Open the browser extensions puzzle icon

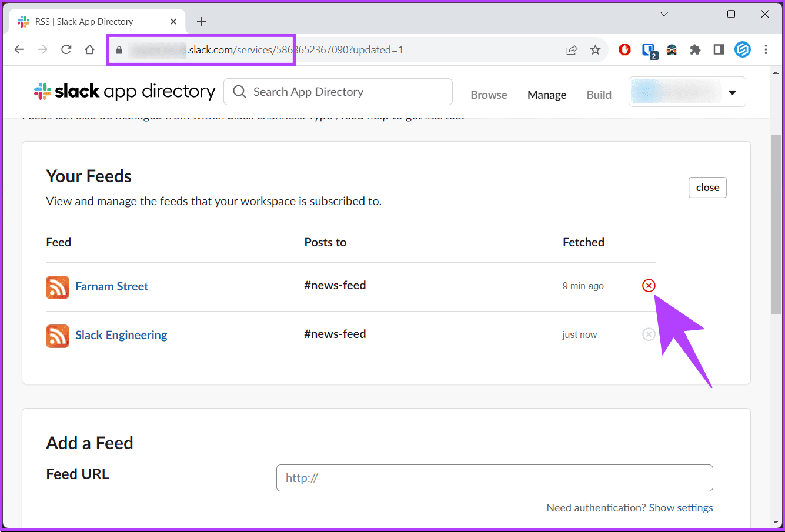click(695, 50)
